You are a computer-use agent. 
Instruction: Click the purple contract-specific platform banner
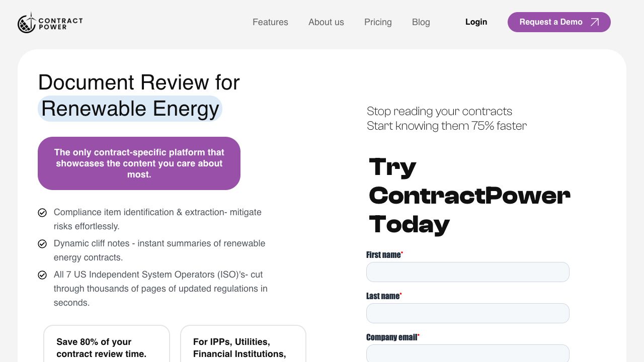click(139, 163)
